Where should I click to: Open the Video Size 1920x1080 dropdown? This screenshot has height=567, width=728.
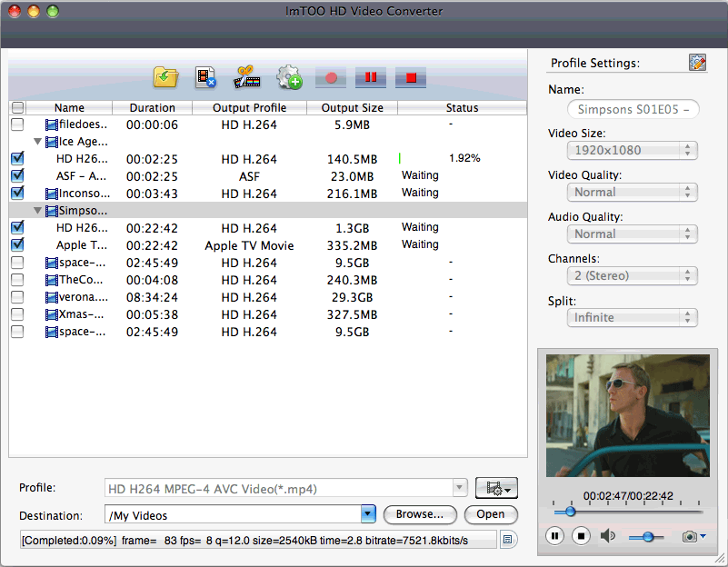[x=632, y=150]
